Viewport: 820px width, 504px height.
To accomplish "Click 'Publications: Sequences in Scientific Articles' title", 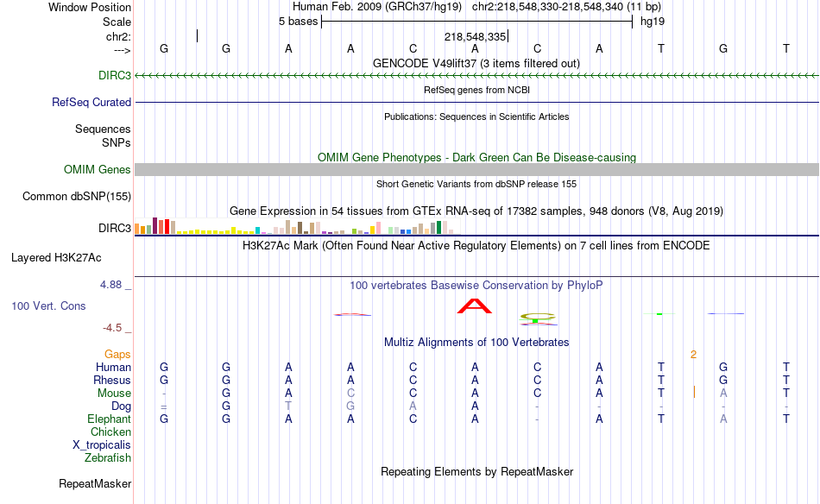I will [x=476, y=117].
